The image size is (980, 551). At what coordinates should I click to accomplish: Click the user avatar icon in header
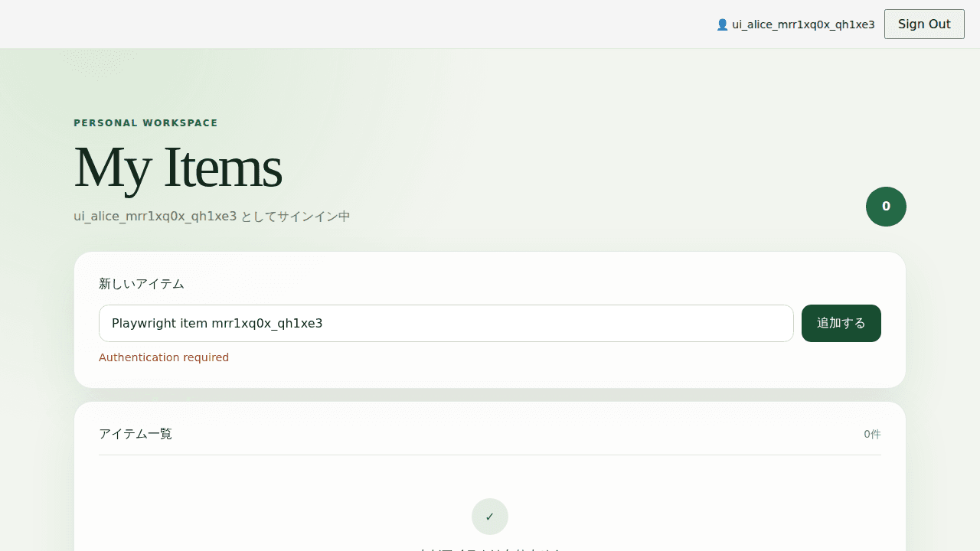pyautogui.click(x=722, y=24)
